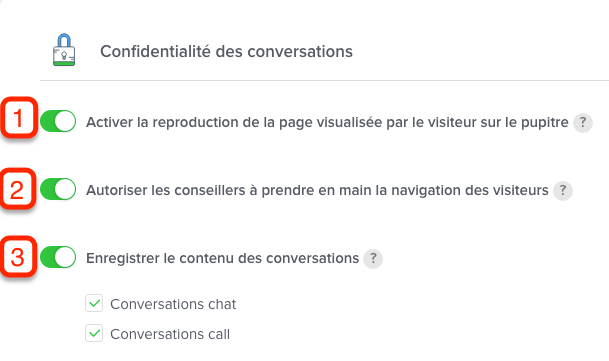Click the red number 1 marker
Screen dimensions: 609x361
point(19,118)
